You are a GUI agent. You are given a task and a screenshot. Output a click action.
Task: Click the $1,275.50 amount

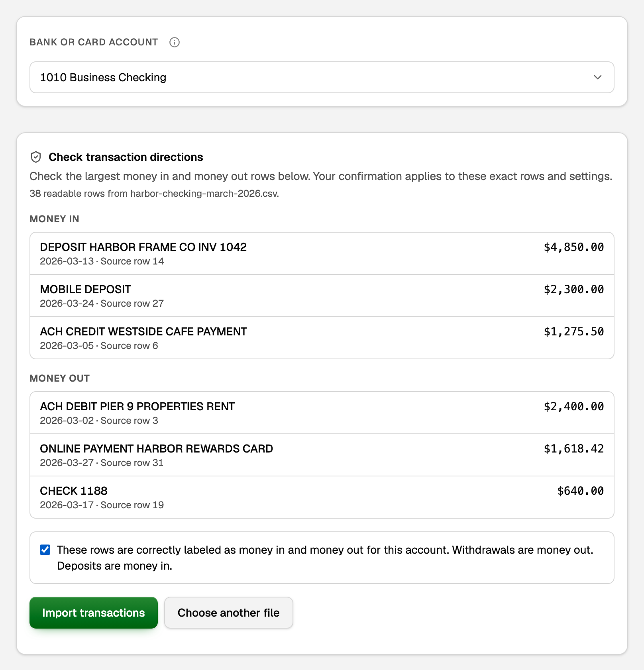pyautogui.click(x=574, y=331)
